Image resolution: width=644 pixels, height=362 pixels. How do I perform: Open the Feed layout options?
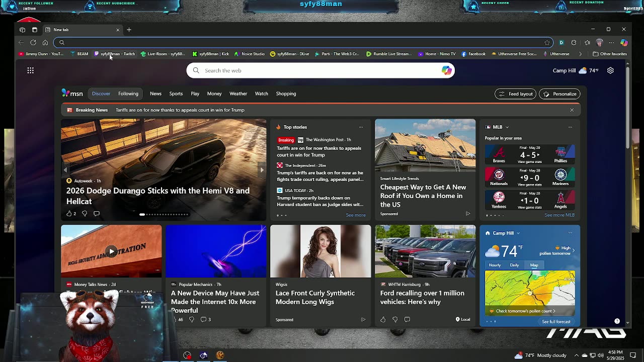pyautogui.click(x=515, y=94)
